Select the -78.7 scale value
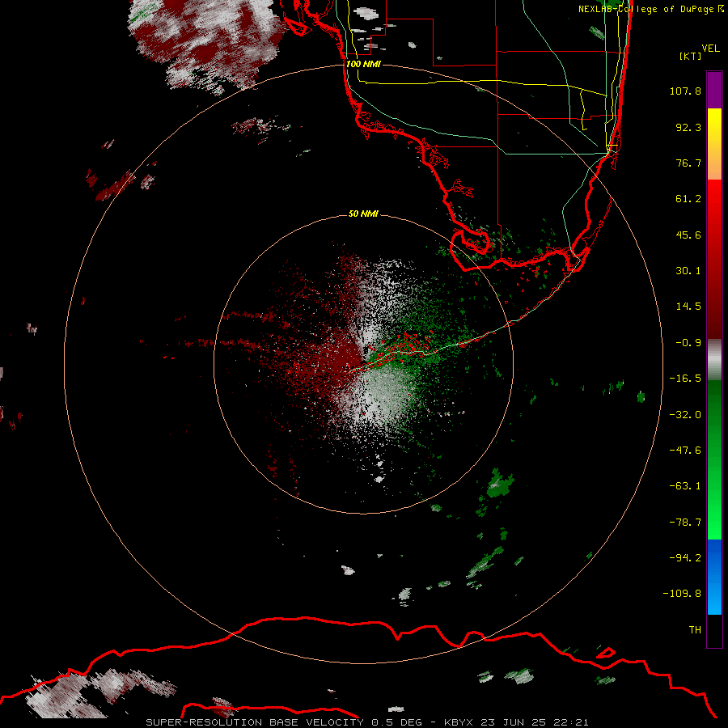The image size is (728, 728). 685,523
